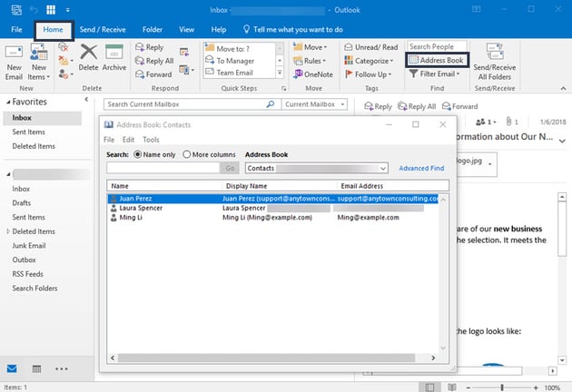Click Forward in the reading pane
The width and height of the screenshot is (572, 392).
pyautogui.click(x=460, y=106)
